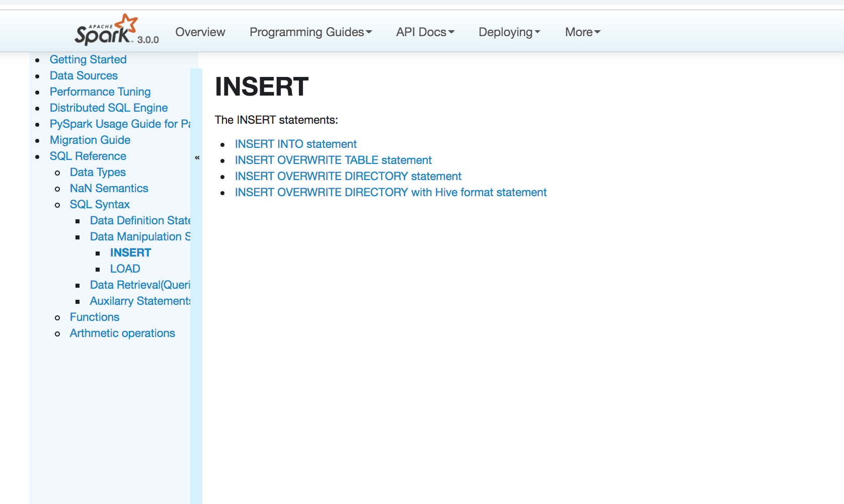Open INSERT OVERWRITE DIRECTORY with Hive format link
844x504 pixels.
391,192
